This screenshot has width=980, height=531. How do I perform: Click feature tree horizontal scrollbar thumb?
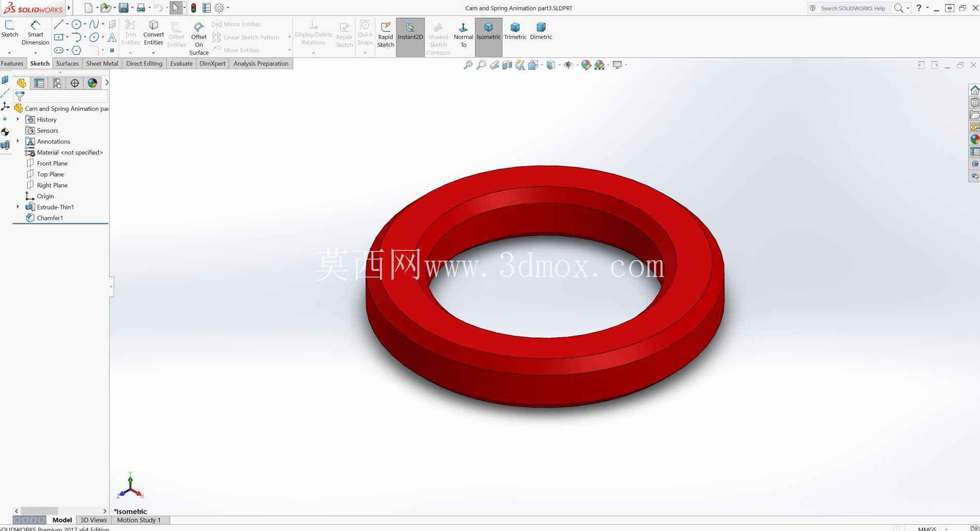[x=39, y=511]
